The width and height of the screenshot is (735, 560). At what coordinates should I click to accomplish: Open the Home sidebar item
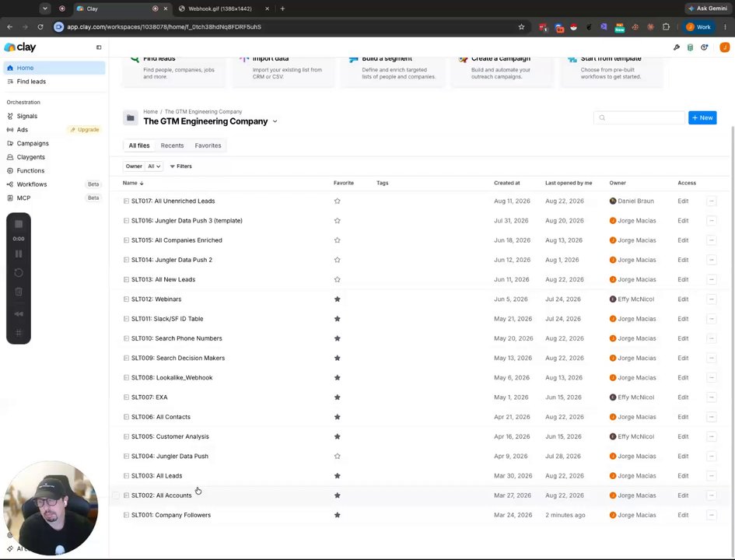tap(54, 68)
